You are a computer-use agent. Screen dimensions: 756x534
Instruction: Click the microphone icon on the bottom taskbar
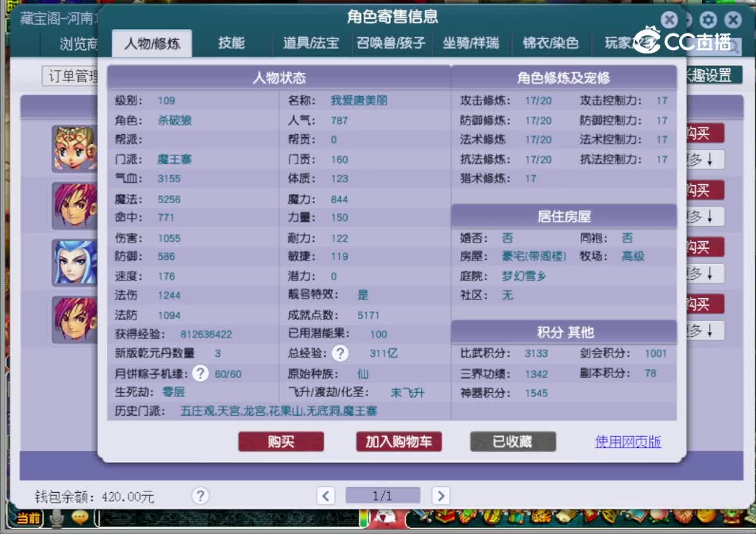(57, 517)
